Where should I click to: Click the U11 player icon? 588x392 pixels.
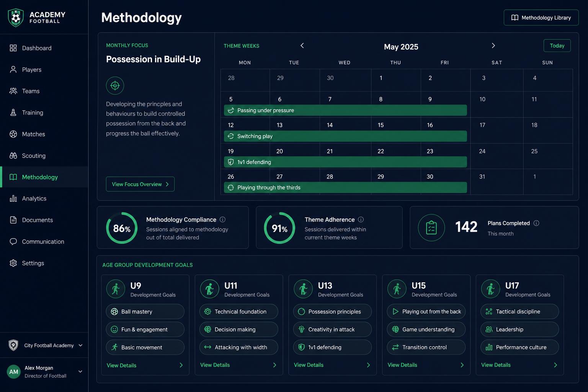pos(209,289)
